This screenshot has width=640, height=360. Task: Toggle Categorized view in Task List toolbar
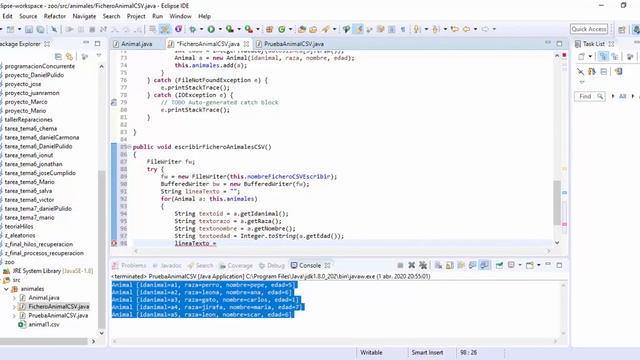click(x=603, y=56)
